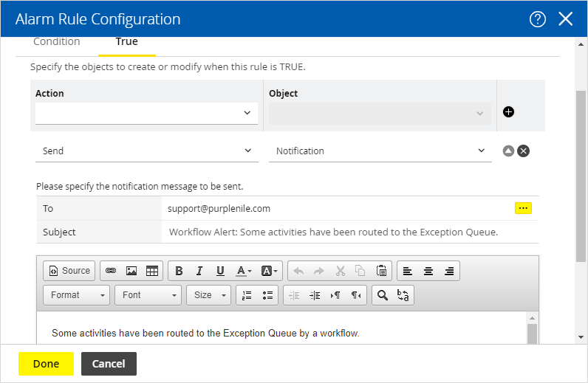The height and width of the screenshot is (383, 588).
Task: Insert a numbered list
Action: pyautogui.click(x=247, y=295)
